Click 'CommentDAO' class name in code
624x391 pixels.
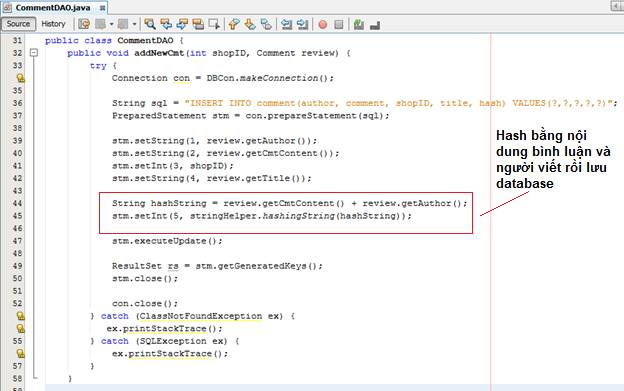pos(145,41)
